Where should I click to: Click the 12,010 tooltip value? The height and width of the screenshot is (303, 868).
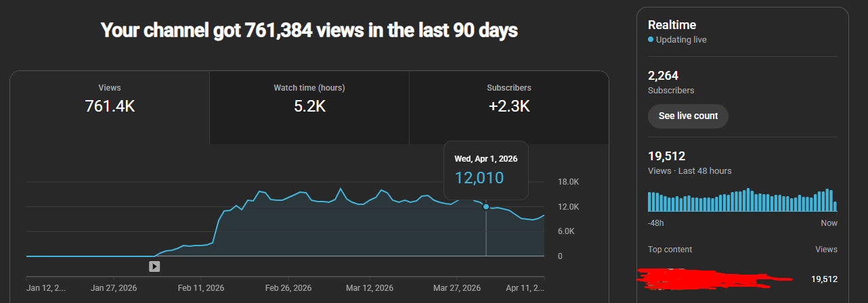click(479, 178)
